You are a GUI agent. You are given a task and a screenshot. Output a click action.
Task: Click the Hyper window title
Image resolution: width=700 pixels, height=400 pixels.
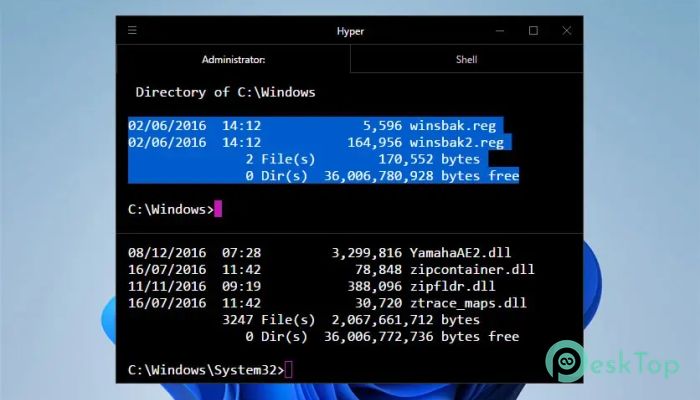click(350, 31)
